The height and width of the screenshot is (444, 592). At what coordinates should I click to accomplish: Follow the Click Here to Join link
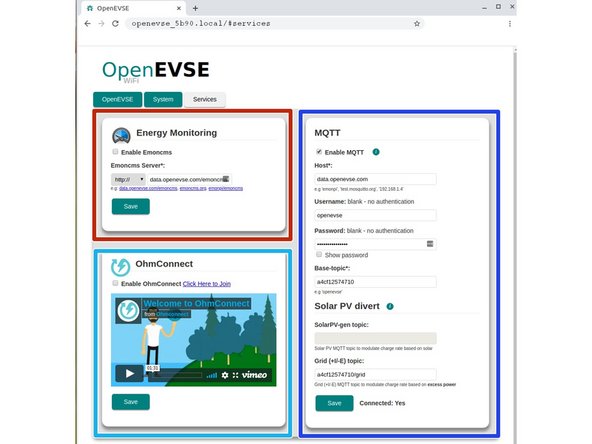coord(207,284)
